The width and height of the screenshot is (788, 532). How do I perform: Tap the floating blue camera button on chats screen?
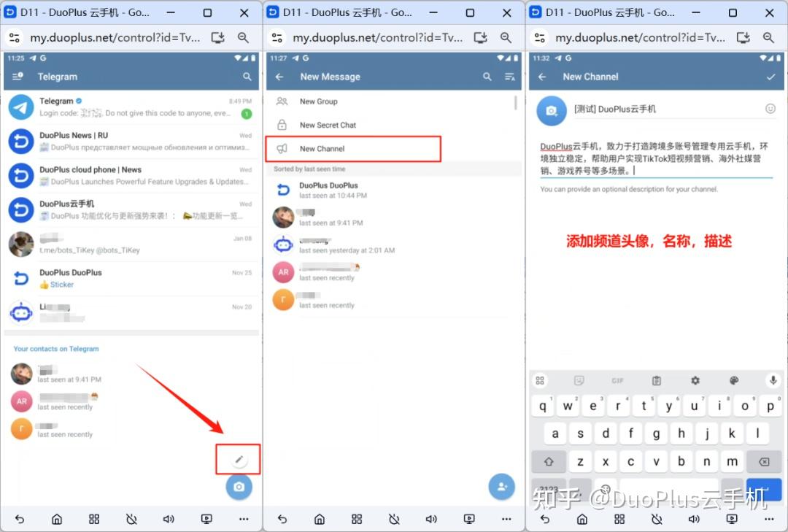(239, 487)
